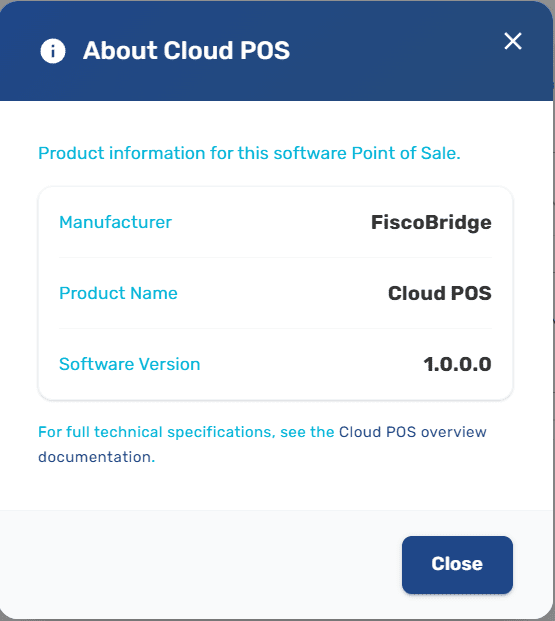
Task: Click the Cloud POS product name value
Action: tap(440, 293)
